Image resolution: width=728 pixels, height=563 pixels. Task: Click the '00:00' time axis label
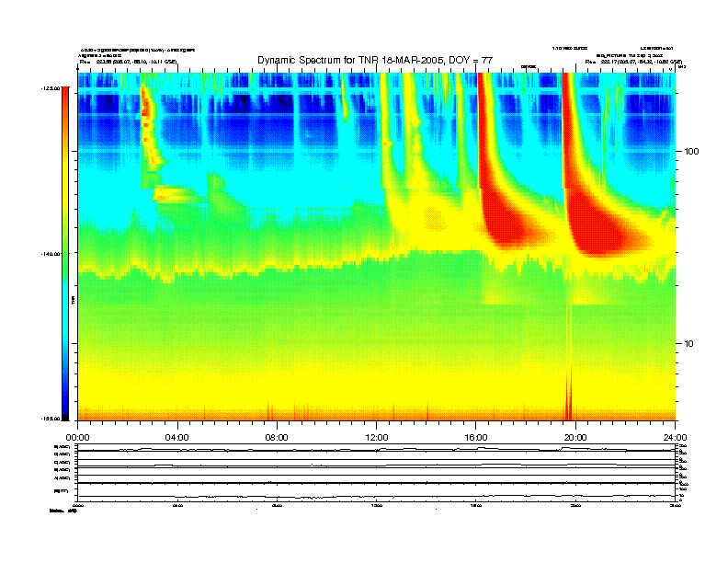[x=77, y=438]
